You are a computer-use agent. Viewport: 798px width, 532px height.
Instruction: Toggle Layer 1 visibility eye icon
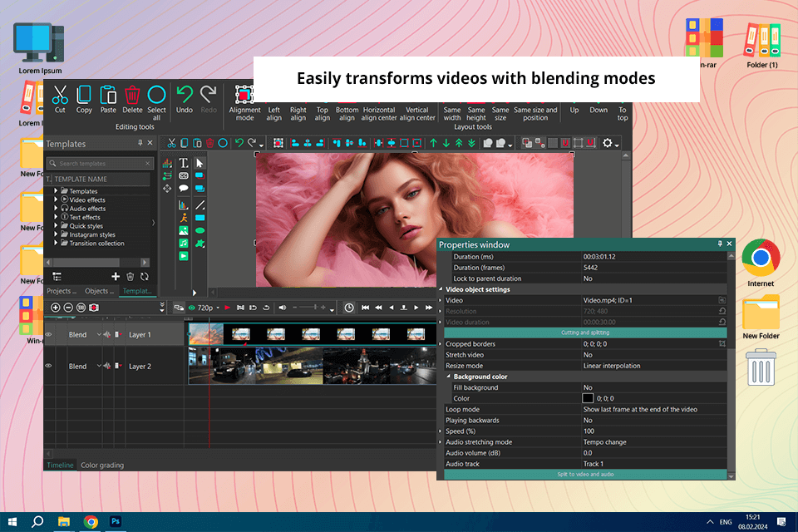[49, 334]
